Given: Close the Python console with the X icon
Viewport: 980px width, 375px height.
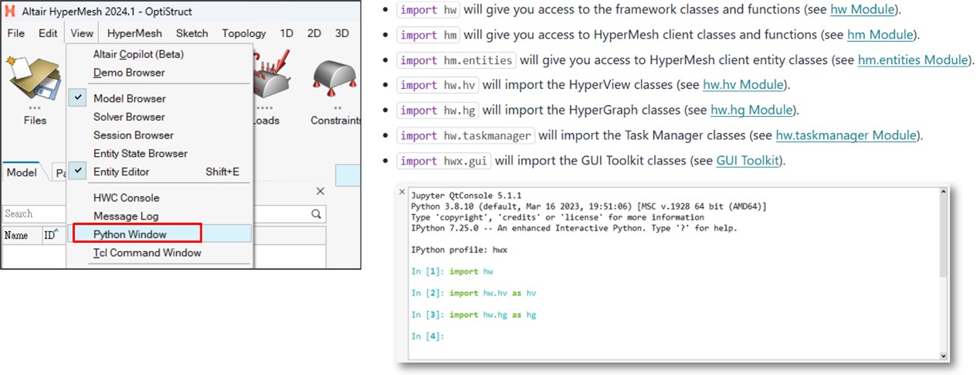Looking at the screenshot, I should 402,192.
